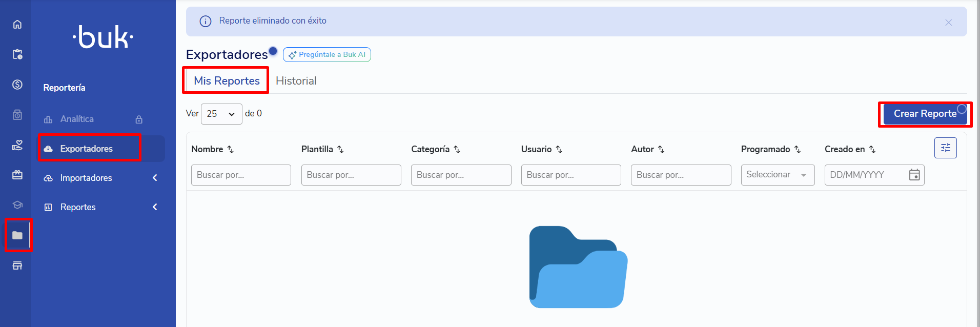
Task: Click Pregúntale a Buk AI button
Action: tap(326, 55)
